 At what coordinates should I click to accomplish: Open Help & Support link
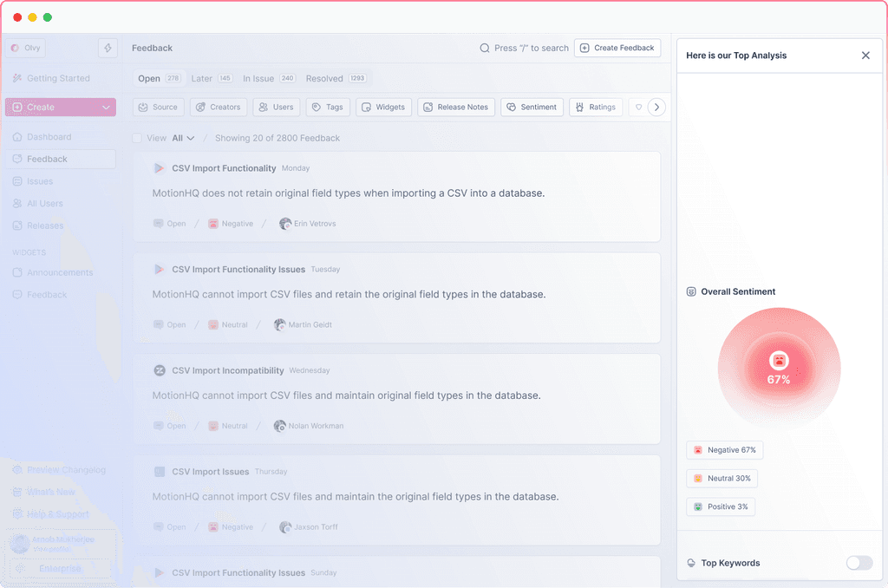point(50,513)
